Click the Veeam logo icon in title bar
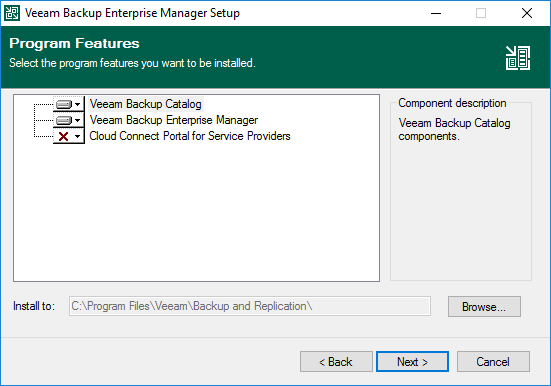The image size is (551, 386). click(12, 13)
